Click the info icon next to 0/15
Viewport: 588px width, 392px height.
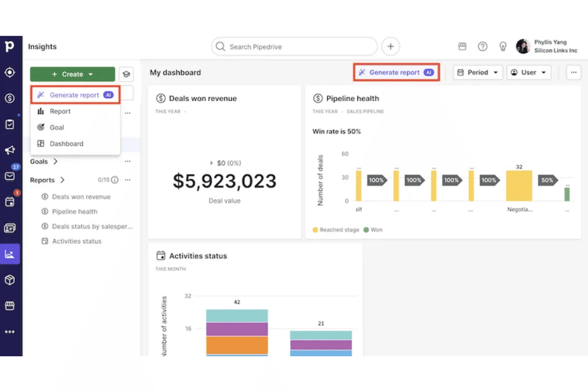tap(115, 180)
